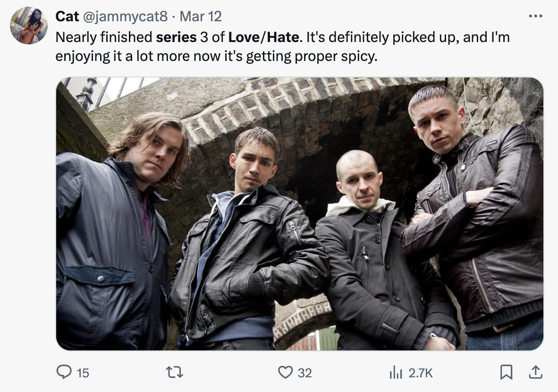Share the tweet via upload arrow icon
Image resolution: width=558 pixels, height=392 pixels.
pos(536,372)
